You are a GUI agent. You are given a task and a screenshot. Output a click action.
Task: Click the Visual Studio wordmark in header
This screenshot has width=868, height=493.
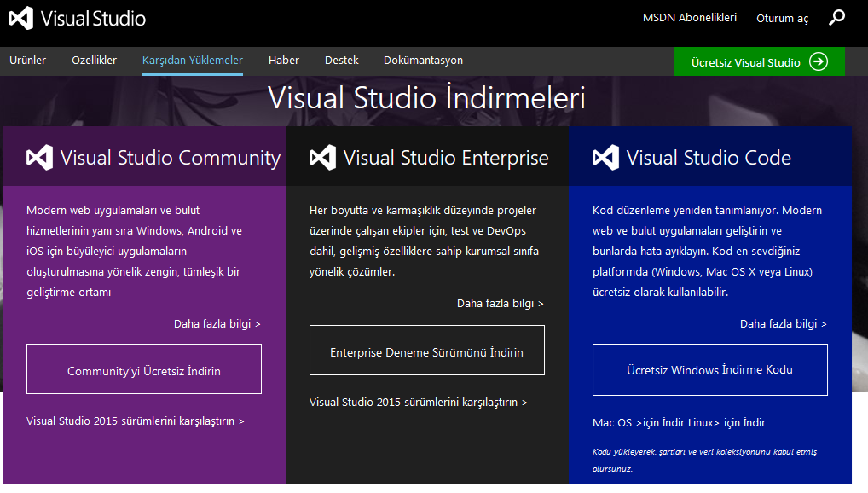[93, 18]
